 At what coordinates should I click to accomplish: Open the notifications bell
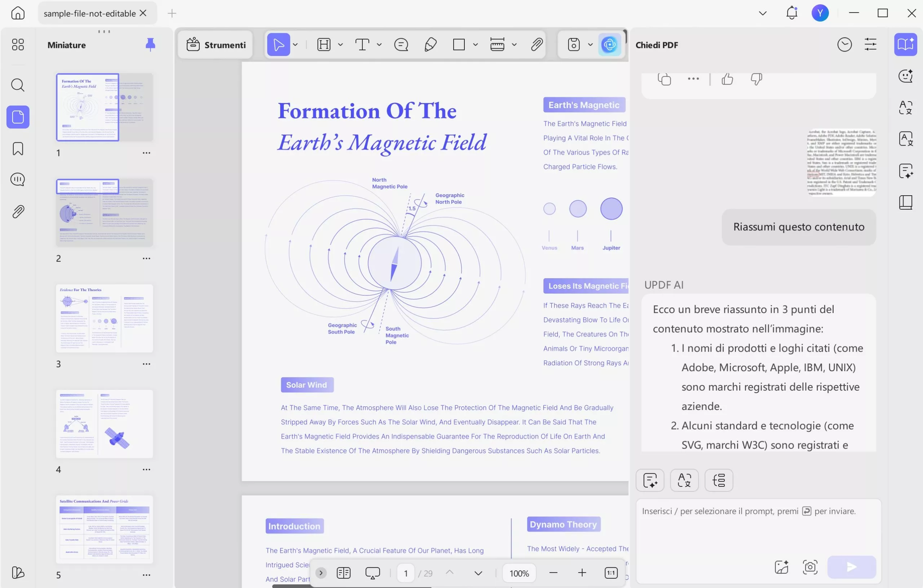click(x=791, y=13)
